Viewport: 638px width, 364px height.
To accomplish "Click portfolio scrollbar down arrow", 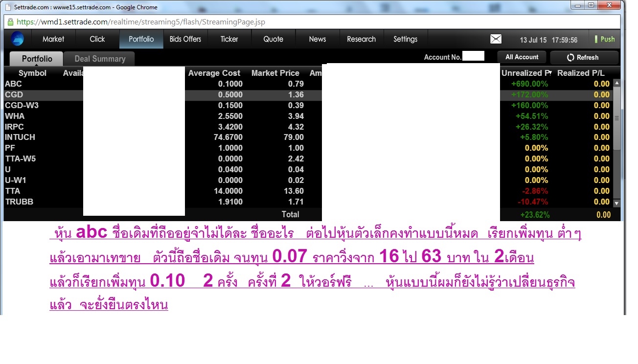I will [x=616, y=203].
